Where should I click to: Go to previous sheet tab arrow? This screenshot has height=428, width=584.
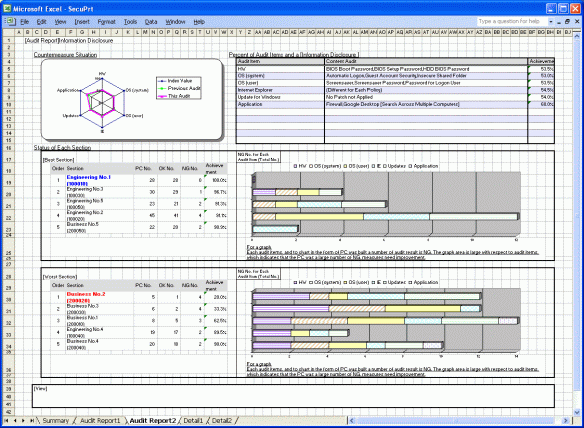click(x=15, y=421)
